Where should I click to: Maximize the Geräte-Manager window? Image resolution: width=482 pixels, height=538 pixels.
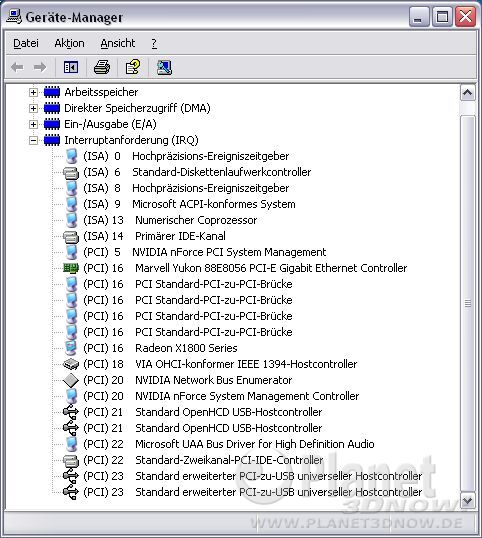pyautogui.click(x=442, y=17)
